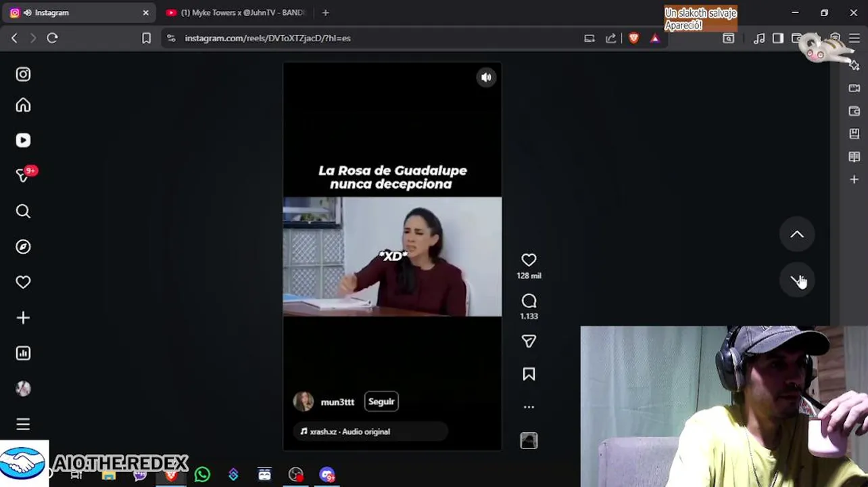Share the reel via send icon
The height and width of the screenshot is (487, 868).
pyautogui.click(x=529, y=342)
